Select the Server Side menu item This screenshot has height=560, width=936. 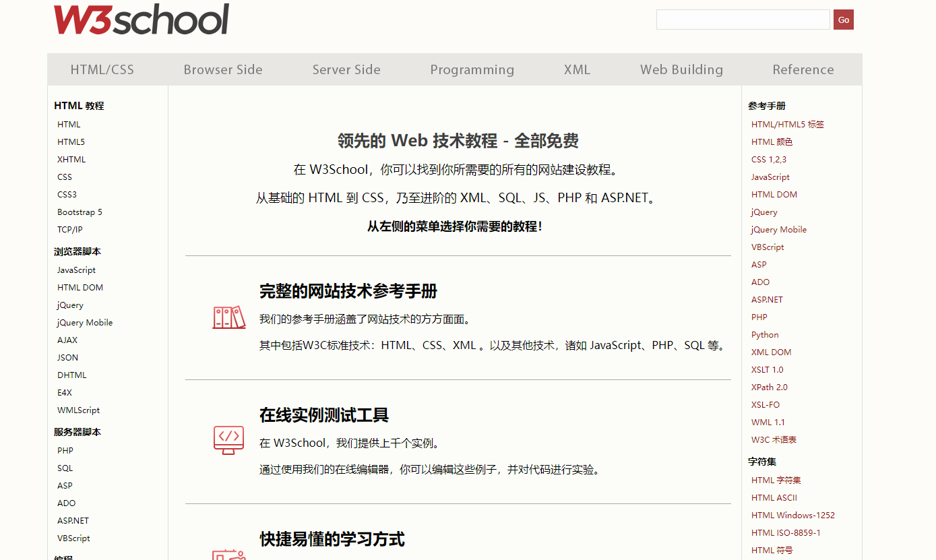click(x=346, y=69)
